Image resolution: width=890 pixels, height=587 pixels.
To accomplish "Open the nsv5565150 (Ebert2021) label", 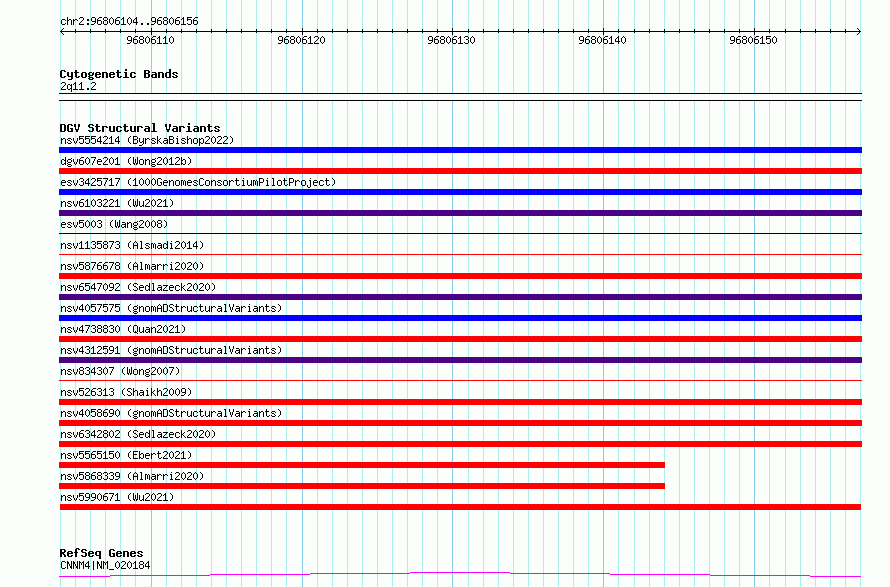I will point(126,455).
